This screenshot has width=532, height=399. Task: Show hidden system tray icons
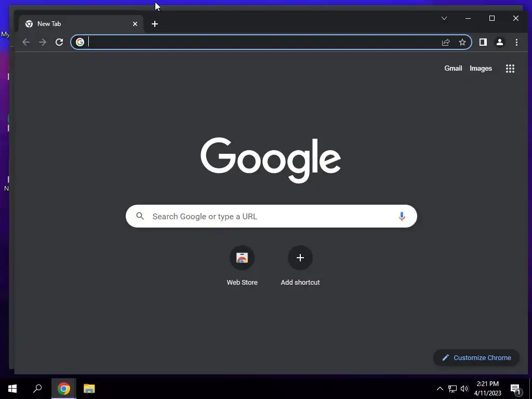click(x=440, y=389)
